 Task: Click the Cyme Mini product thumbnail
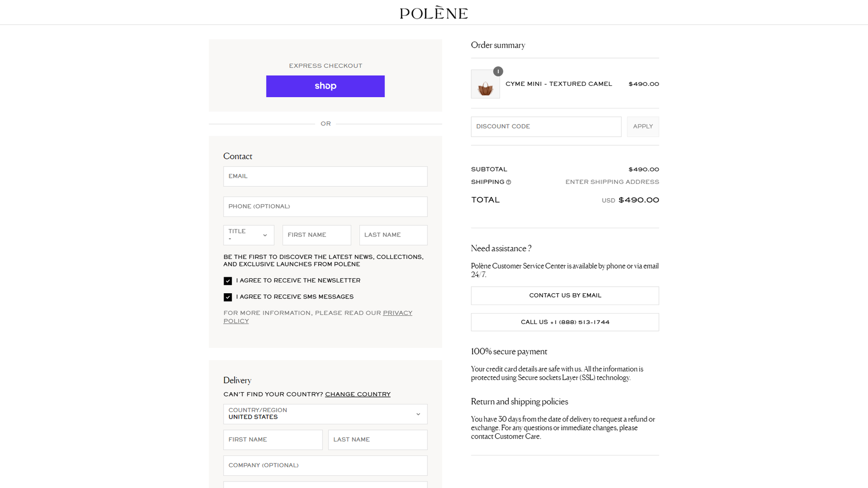(x=485, y=84)
